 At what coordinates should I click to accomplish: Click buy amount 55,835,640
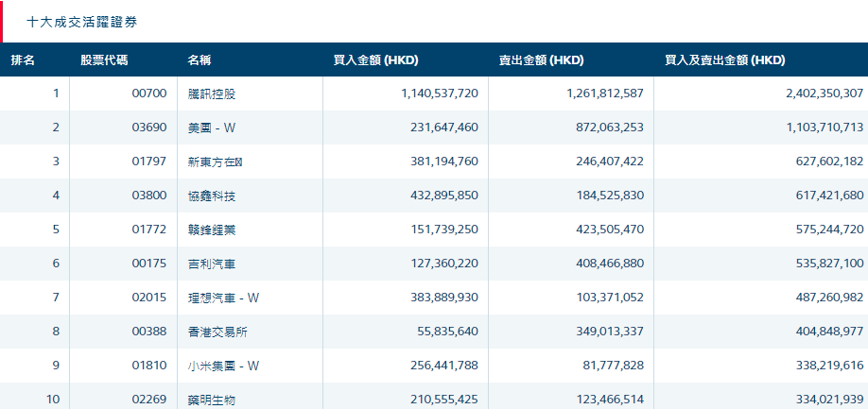coord(448,332)
